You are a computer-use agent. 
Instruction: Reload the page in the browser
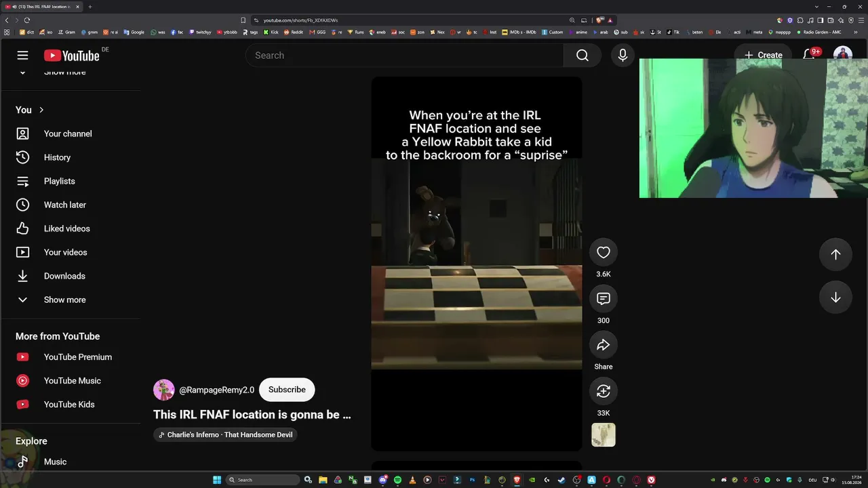(27, 20)
